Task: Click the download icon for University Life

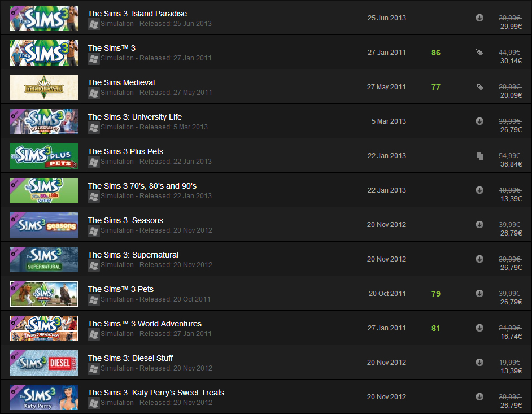Action: (479, 121)
